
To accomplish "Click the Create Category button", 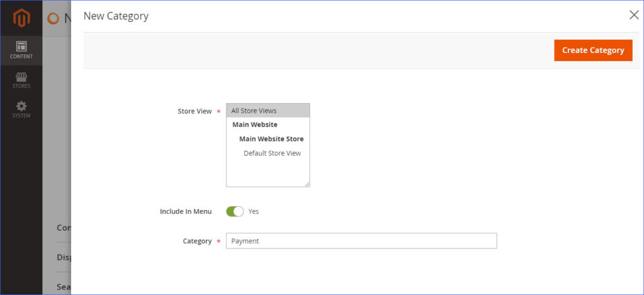I will pos(593,50).
